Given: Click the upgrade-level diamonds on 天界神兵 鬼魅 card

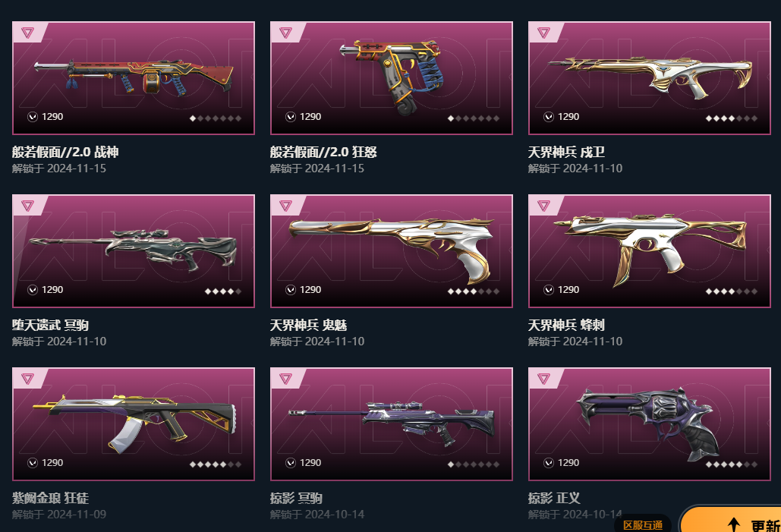Looking at the screenshot, I should [x=474, y=291].
